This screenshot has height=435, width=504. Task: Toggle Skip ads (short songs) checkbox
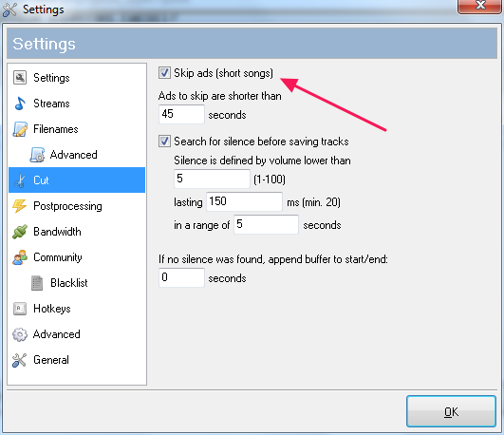164,73
